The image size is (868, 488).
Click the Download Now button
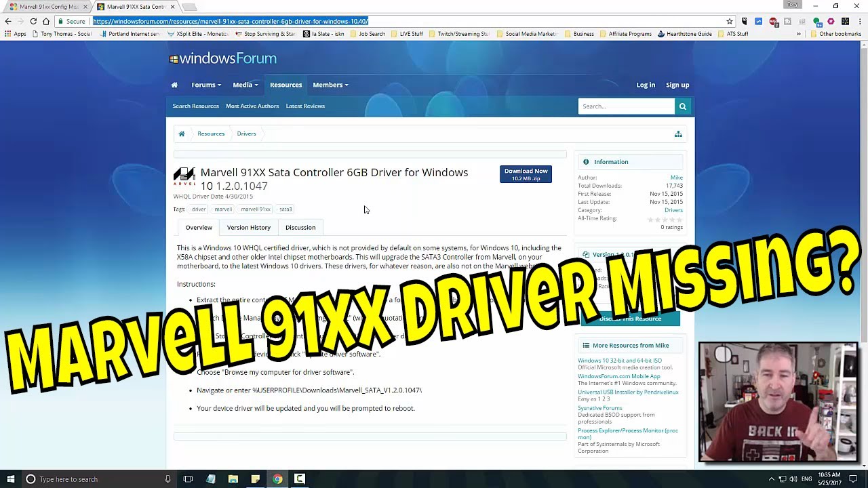coord(526,174)
